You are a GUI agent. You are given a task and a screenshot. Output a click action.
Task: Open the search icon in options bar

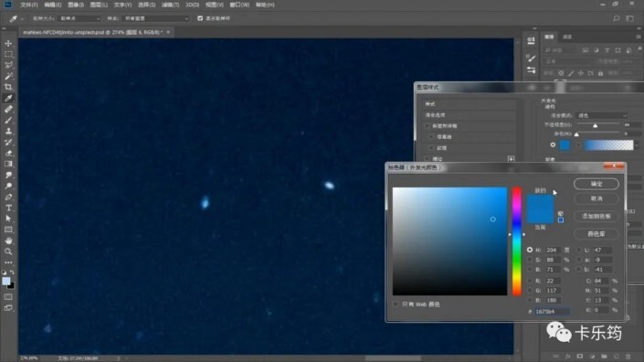tap(616, 18)
